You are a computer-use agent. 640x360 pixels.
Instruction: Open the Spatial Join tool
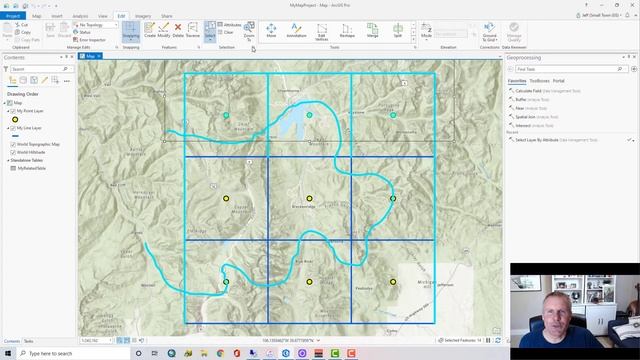pyautogui.click(x=533, y=117)
